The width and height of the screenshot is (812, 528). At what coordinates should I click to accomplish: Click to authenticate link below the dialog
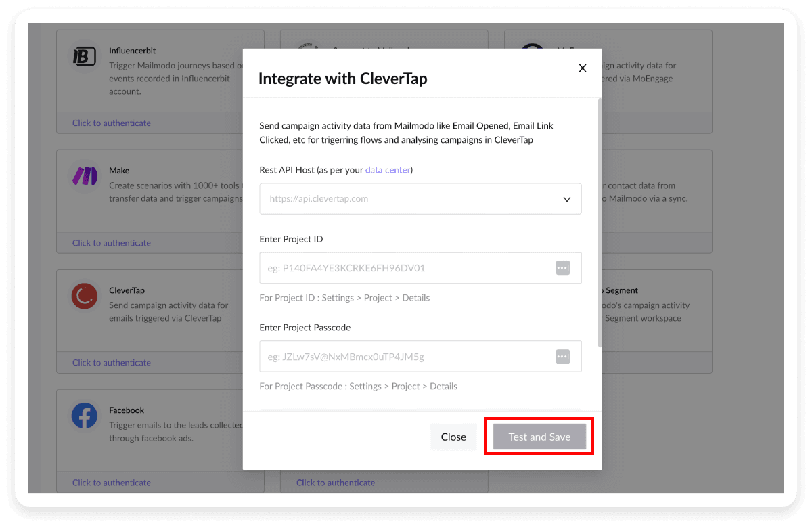point(336,483)
